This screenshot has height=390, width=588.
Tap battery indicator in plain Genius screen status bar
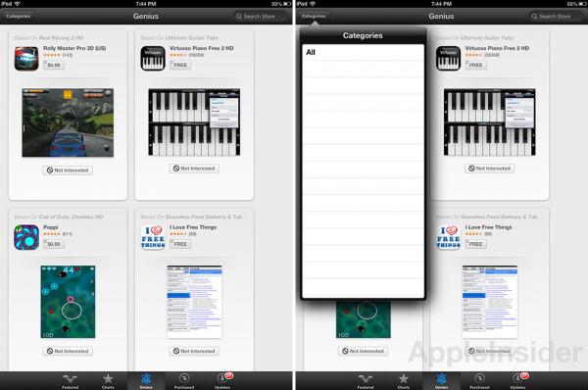coord(287,4)
